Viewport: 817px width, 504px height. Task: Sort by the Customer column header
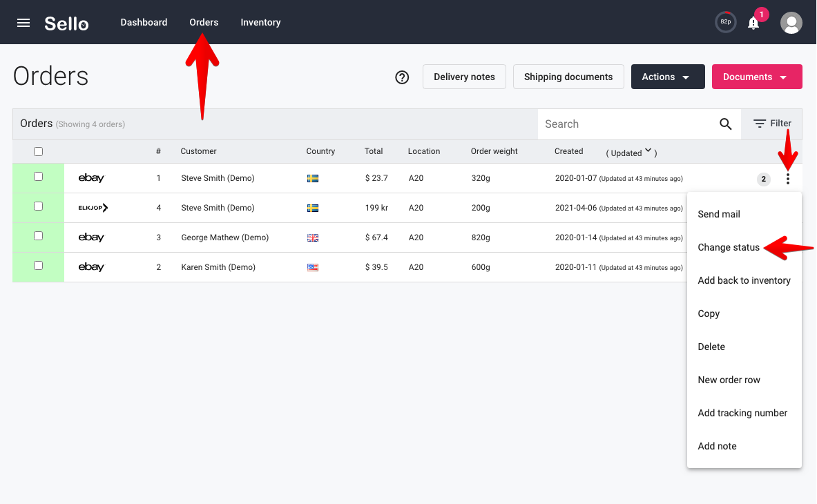[198, 151]
